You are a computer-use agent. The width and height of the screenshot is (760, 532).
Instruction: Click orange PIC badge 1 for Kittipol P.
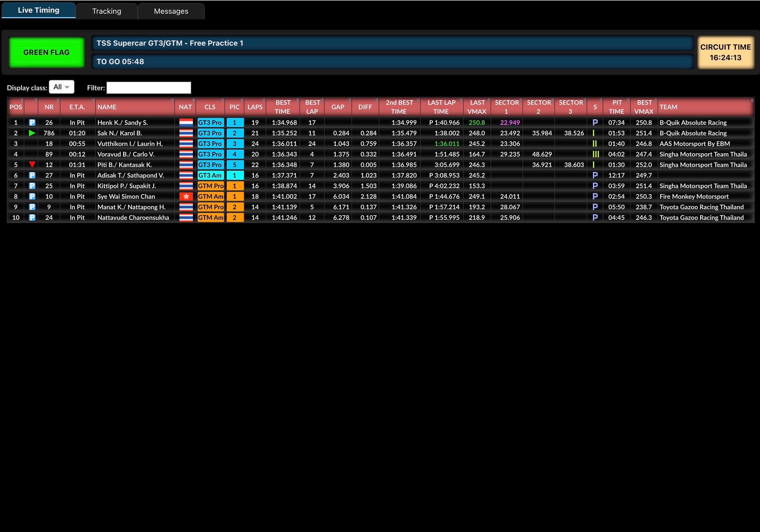(x=235, y=186)
